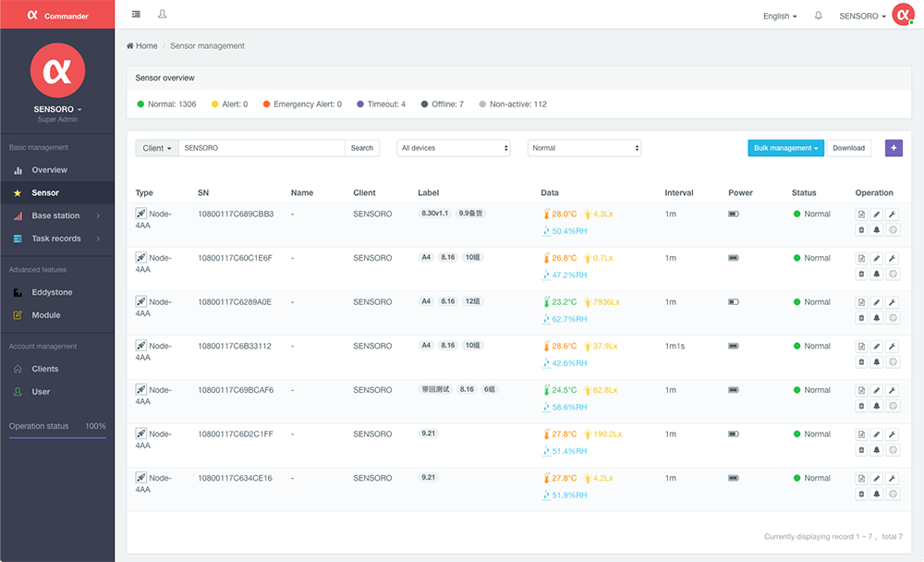Screen dimensions: 924x562
Task: Toggle sidebar with the hamburger menu icon
Action: (x=136, y=14)
